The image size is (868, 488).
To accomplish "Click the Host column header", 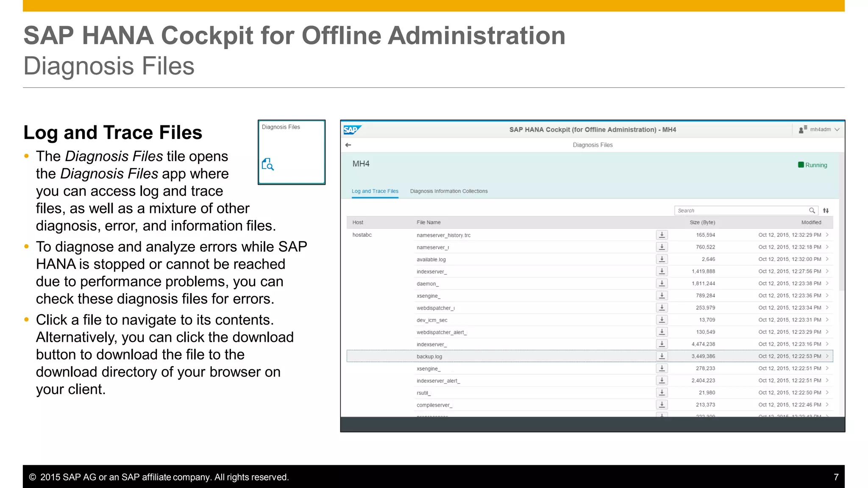I will (x=358, y=222).
